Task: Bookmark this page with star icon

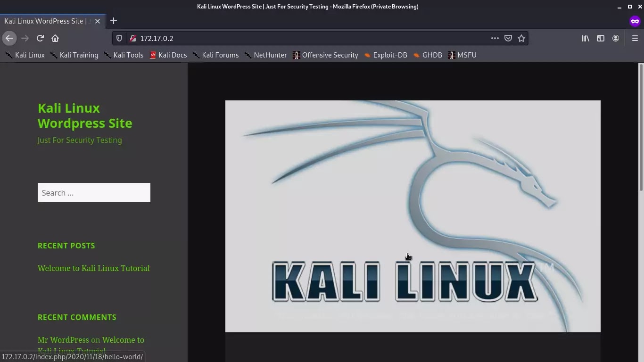Action: click(521, 38)
